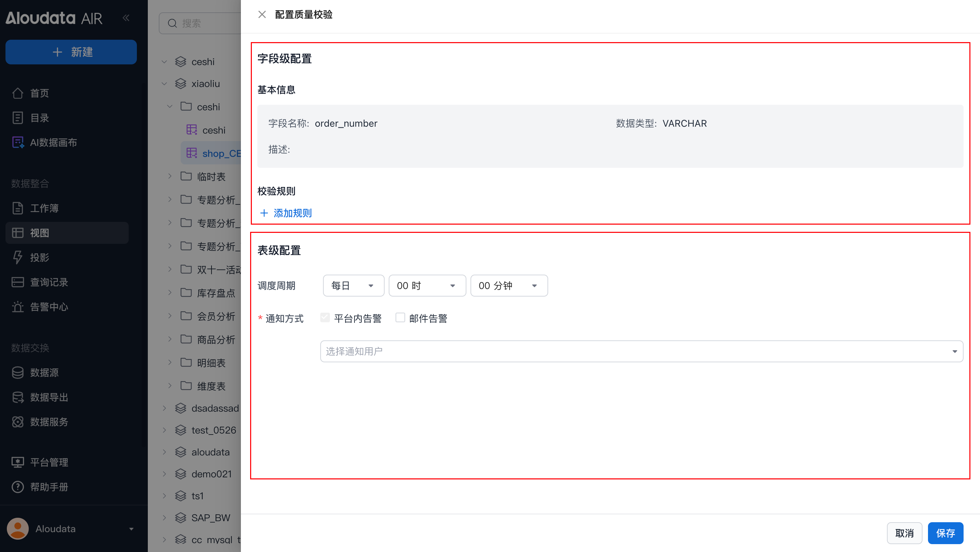The height and width of the screenshot is (552, 980).
Task: Click the 数据导出 export icon
Action: point(17,397)
